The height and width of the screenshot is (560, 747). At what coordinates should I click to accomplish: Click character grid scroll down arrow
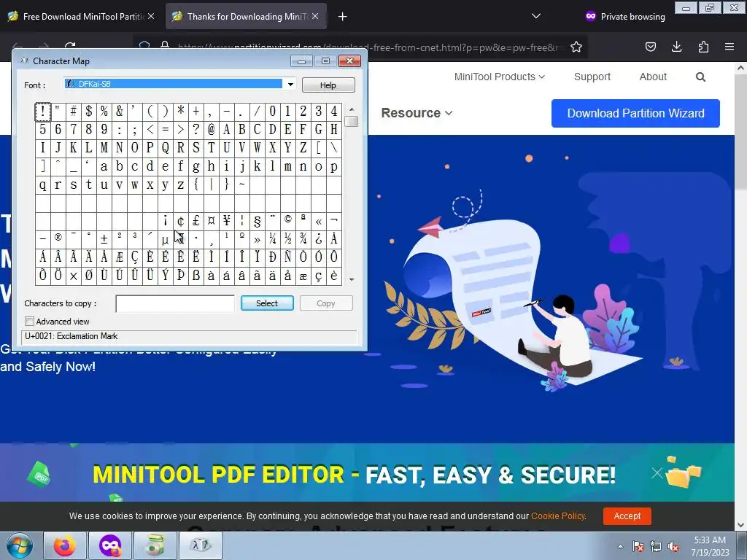352,279
